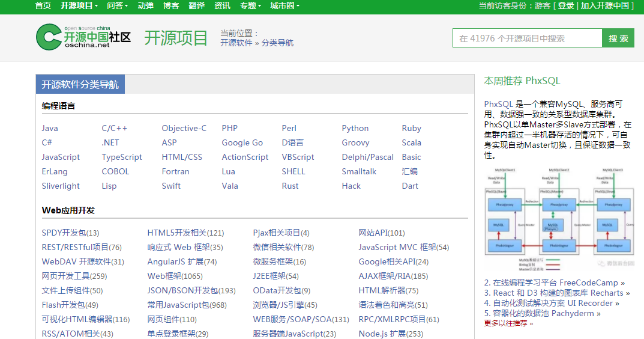Open the 翻译 nav item

coord(196,5)
